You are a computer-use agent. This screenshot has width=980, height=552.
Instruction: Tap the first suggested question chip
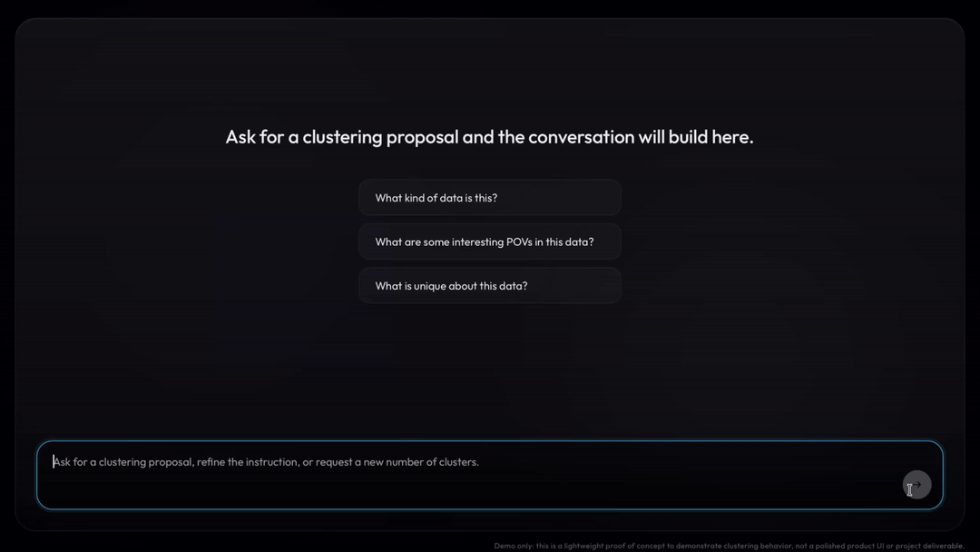coord(490,198)
